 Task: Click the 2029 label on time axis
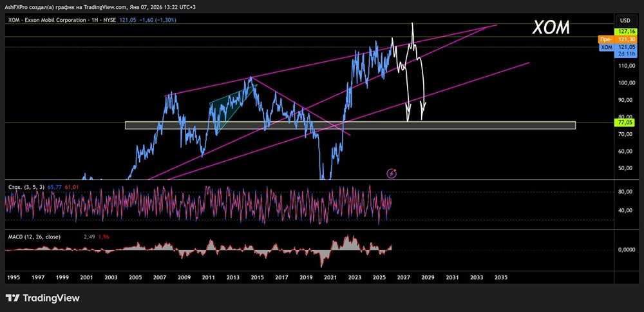(x=428, y=277)
